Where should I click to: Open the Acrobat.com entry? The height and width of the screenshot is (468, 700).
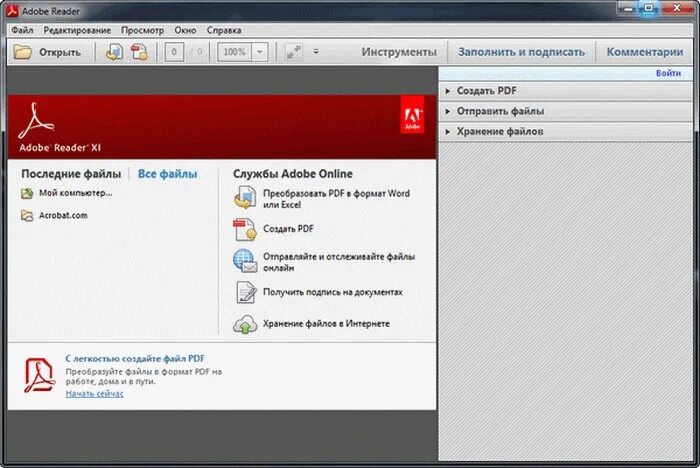(63, 215)
